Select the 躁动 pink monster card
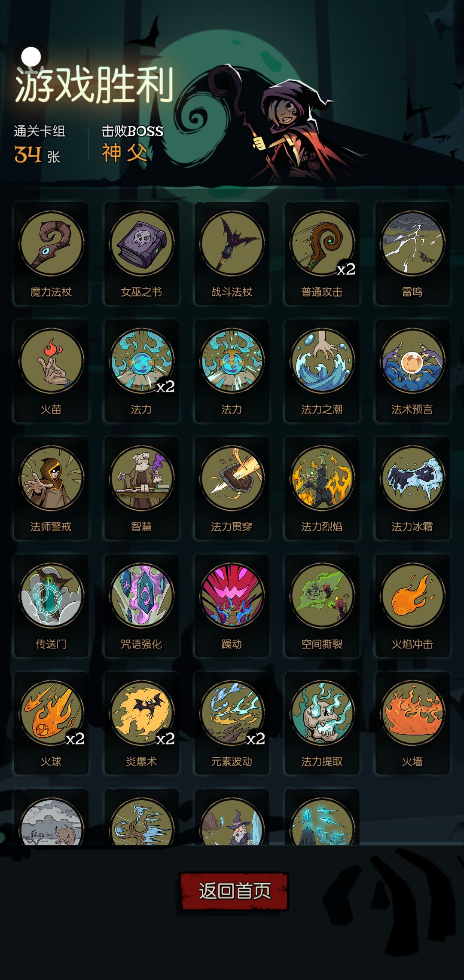Image resolution: width=464 pixels, height=980 pixels. tap(232, 606)
